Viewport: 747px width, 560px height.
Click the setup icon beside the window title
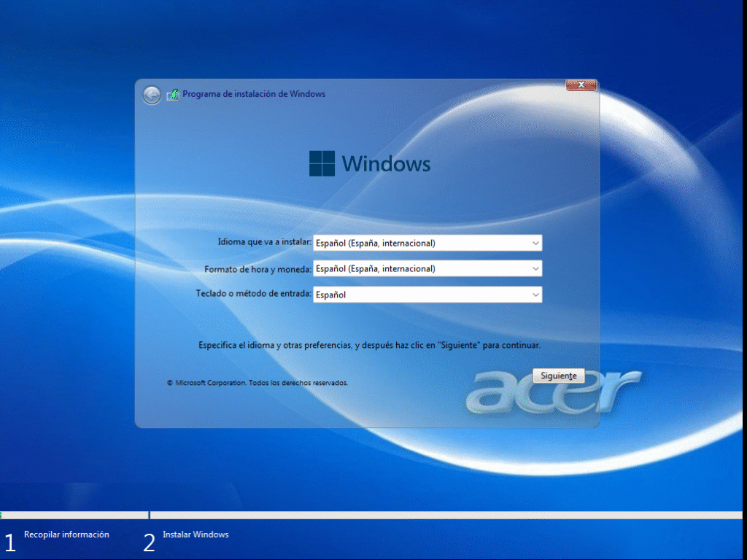(173, 94)
